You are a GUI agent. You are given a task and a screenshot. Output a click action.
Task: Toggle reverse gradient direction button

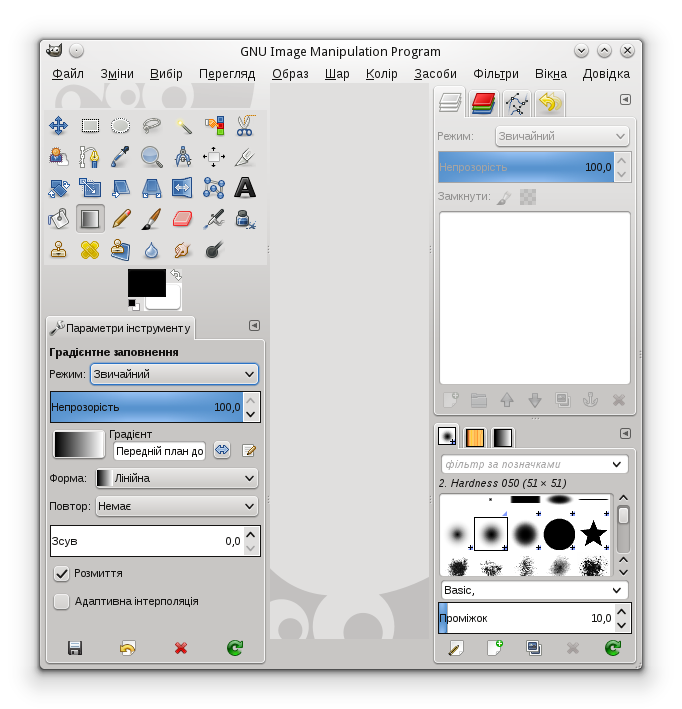[x=222, y=450]
